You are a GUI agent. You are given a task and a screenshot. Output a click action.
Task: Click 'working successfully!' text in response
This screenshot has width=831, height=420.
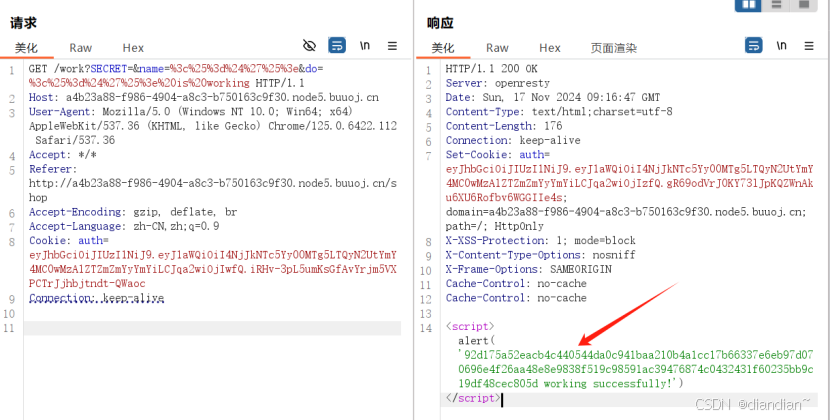(x=608, y=384)
